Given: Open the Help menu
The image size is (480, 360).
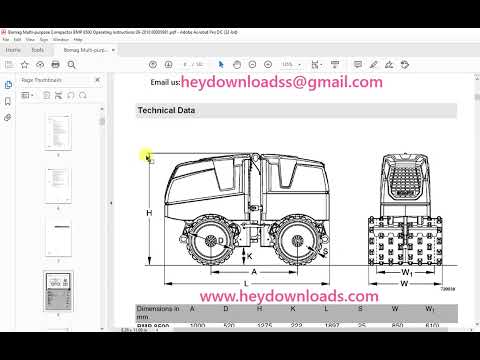Looking at the screenshot, I should coord(78,40).
